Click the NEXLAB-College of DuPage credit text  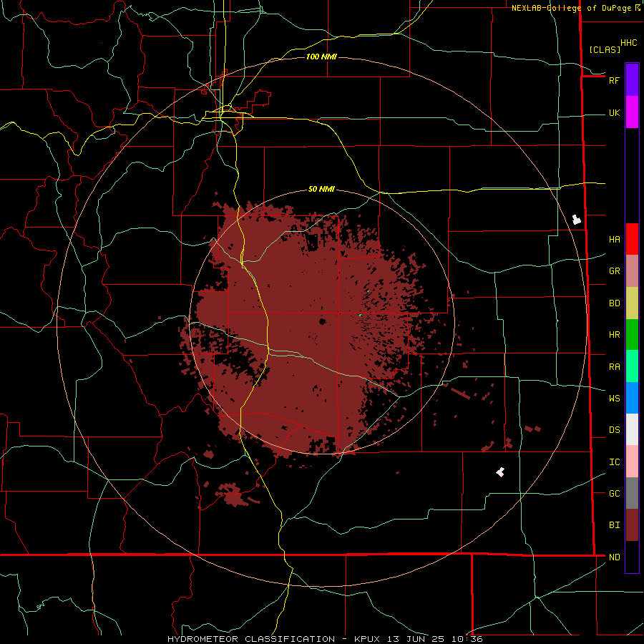pyautogui.click(x=572, y=8)
